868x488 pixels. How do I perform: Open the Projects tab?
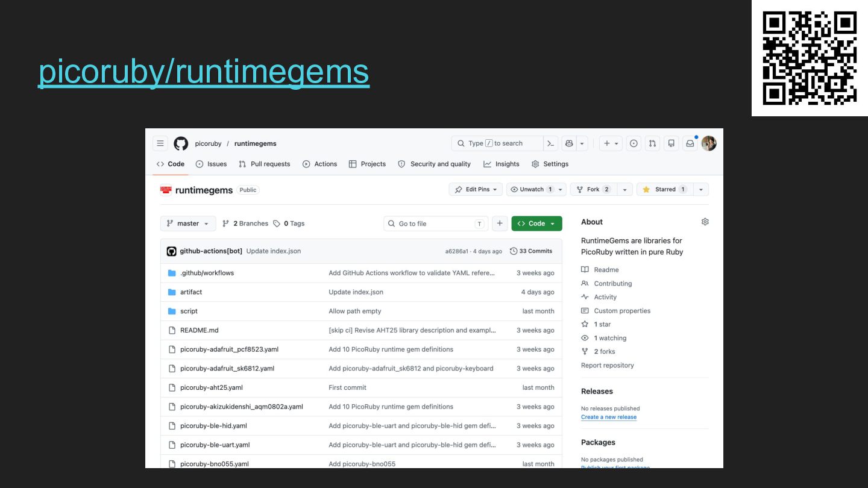pyautogui.click(x=367, y=164)
